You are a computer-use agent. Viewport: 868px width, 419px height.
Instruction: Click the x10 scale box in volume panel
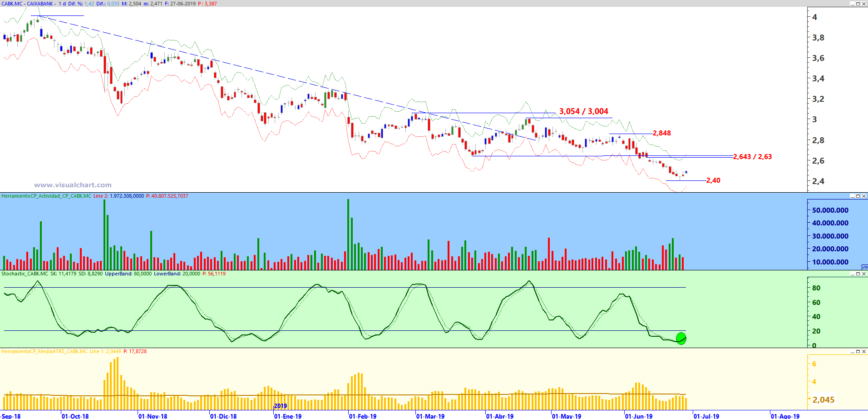pyautogui.click(x=864, y=267)
